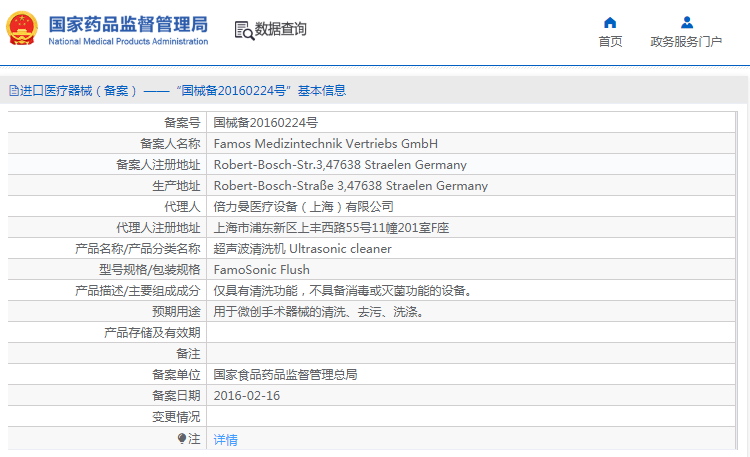This screenshot has width=750, height=457.
Task: Click the 备注 row label
Action: [188, 354]
